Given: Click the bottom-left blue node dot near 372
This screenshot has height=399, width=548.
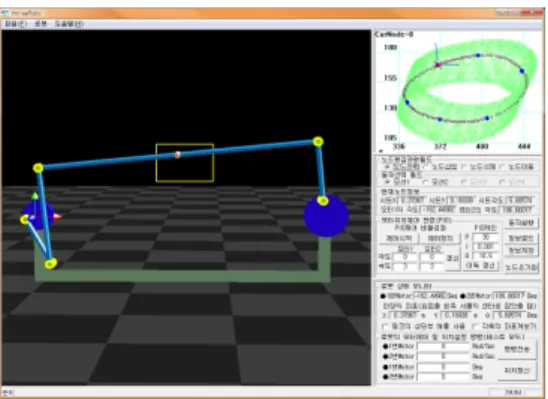Looking at the screenshot, I should click(440, 119).
